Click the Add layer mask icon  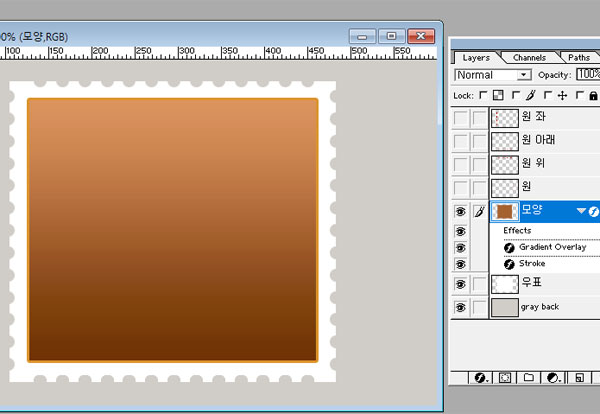(505, 378)
